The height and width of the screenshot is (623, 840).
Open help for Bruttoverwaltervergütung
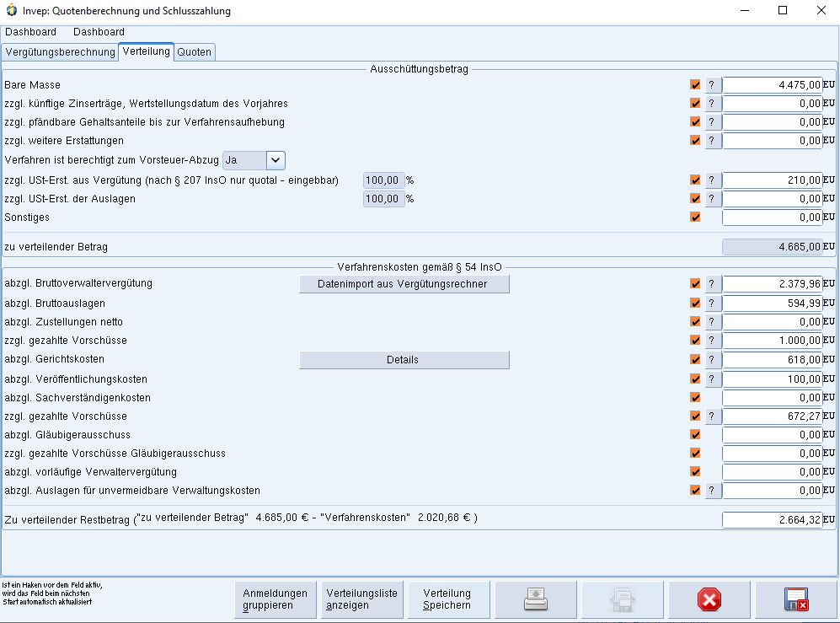[712, 284]
